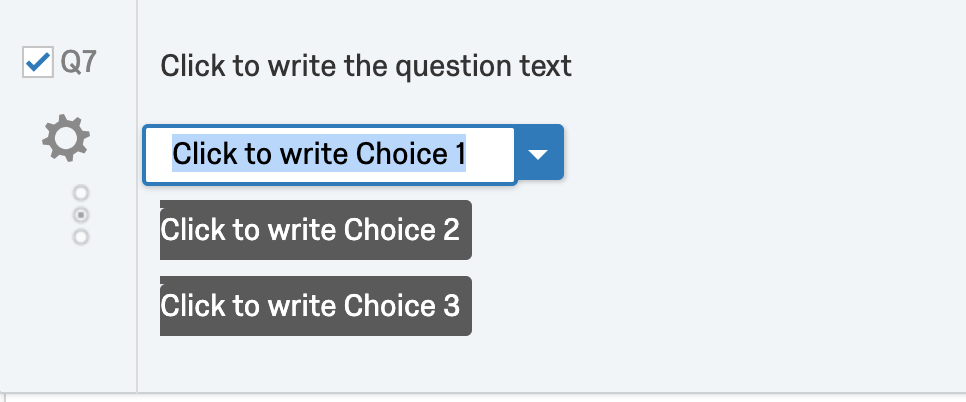Viewport: 966px width, 402px height.
Task: Expand the blue dropdown beside Choice 1
Action: click(x=539, y=154)
